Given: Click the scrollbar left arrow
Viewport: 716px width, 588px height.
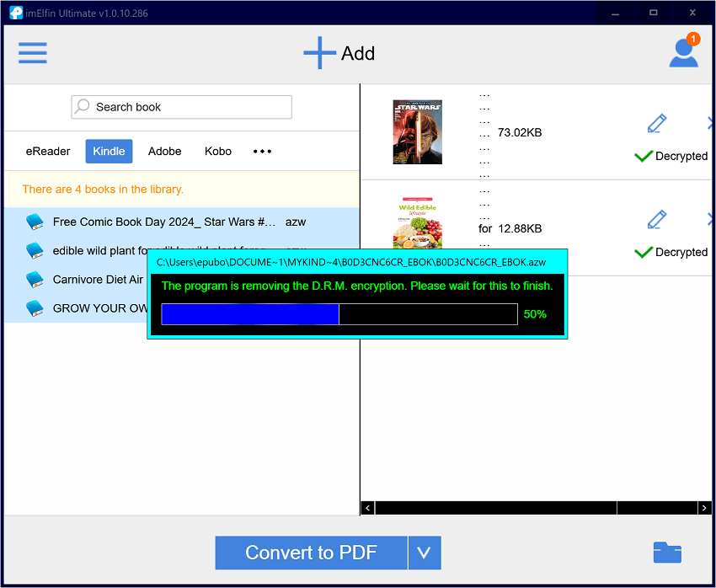Looking at the screenshot, I should (x=368, y=508).
